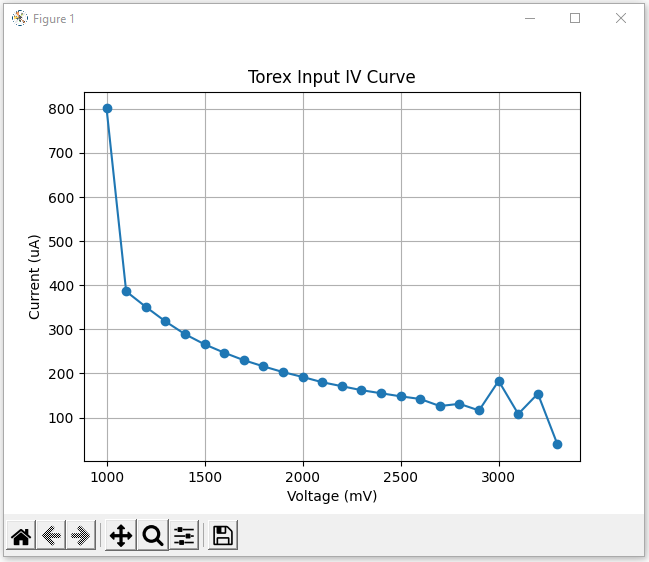This screenshot has width=649, height=562.
Task: Open configure subplots settings
Action: click(184, 536)
